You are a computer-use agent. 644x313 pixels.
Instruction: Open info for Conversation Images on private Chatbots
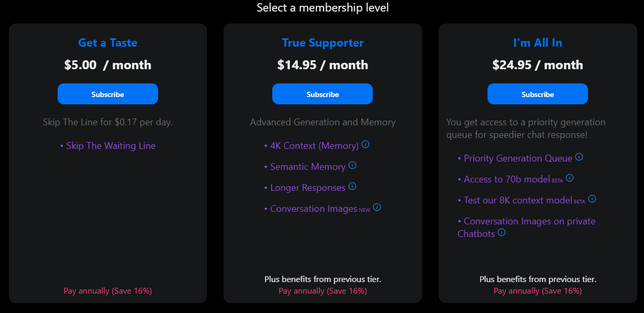[x=502, y=233]
